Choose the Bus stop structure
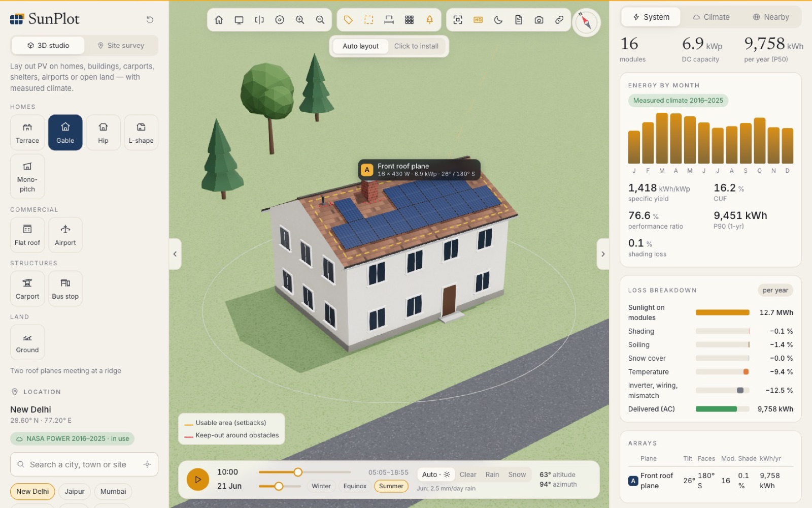The image size is (812, 508). tap(65, 289)
